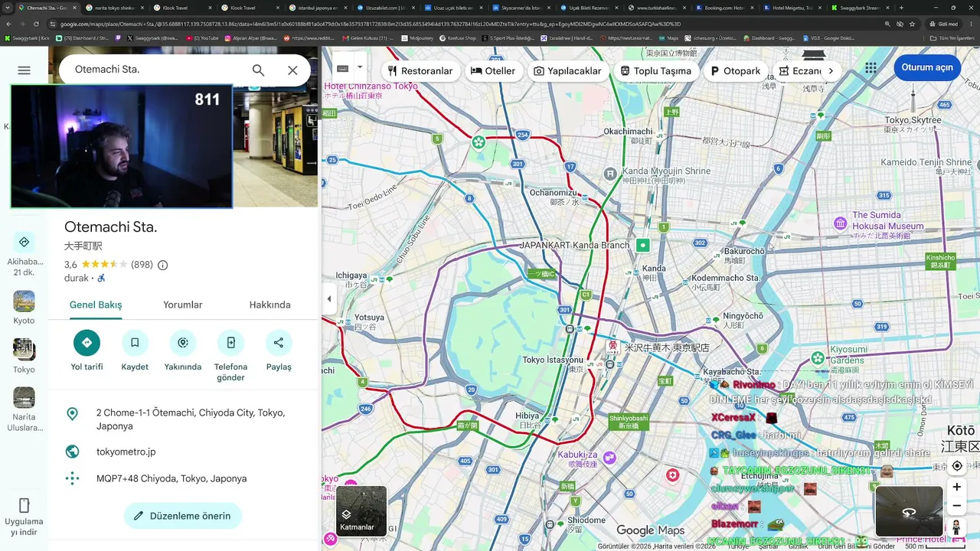980x551 pixels.
Task: Click the Kabuki-za theater marker
Action: click(x=609, y=458)
